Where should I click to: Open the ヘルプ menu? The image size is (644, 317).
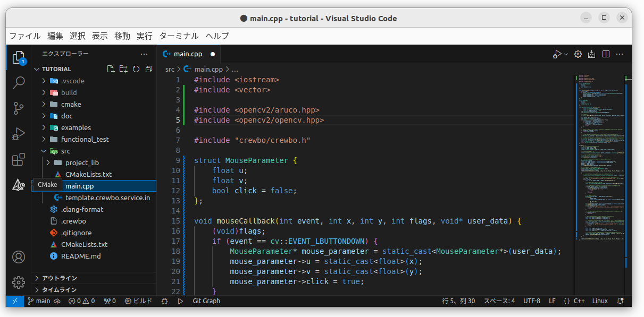point(218,36)
